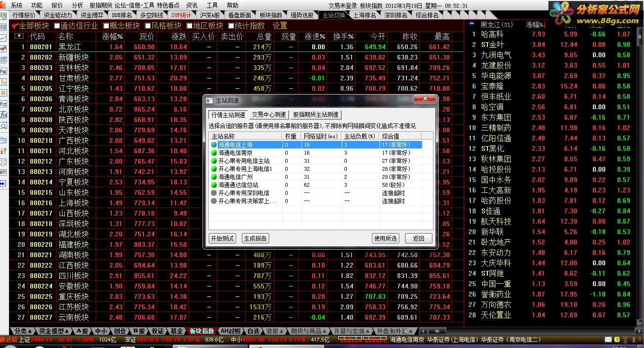Click the tree-structure icon in sidebar
The image size is (644, 348).
coord(3,82)
